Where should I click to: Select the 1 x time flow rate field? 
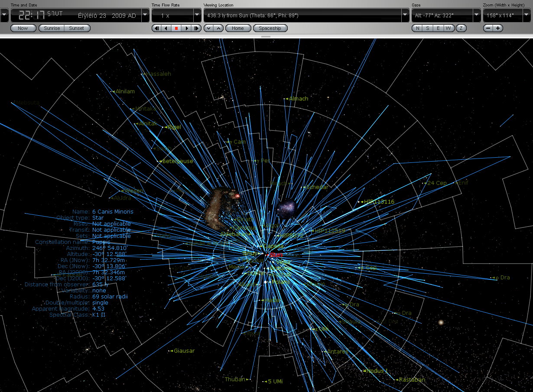point(172,16)
